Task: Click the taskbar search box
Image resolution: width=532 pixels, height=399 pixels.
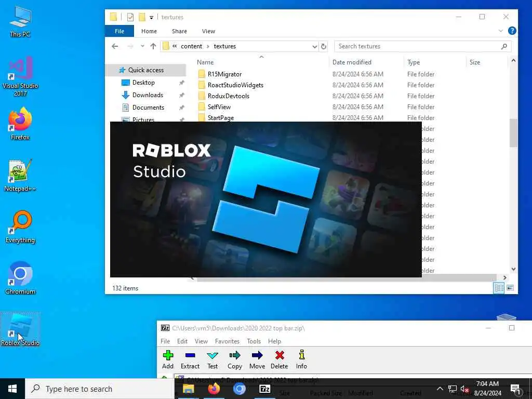Action: [100, 389]
